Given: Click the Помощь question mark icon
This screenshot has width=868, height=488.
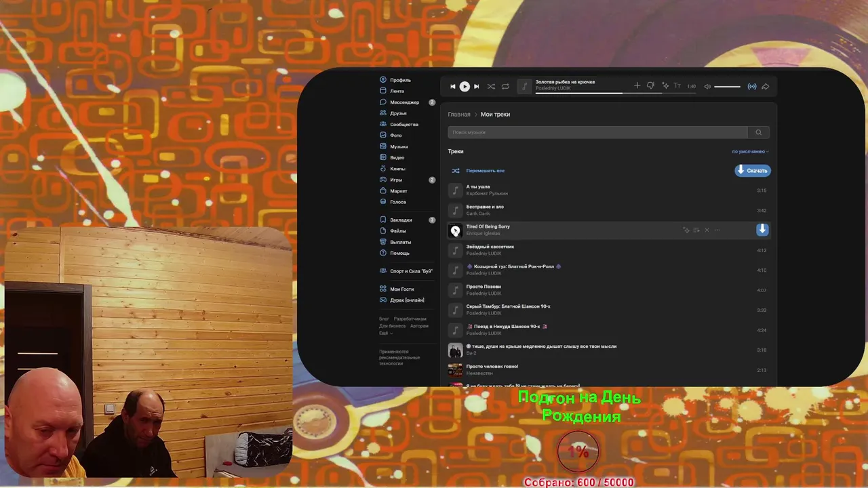Looking at the screenshot, I should tap(383, 253).
